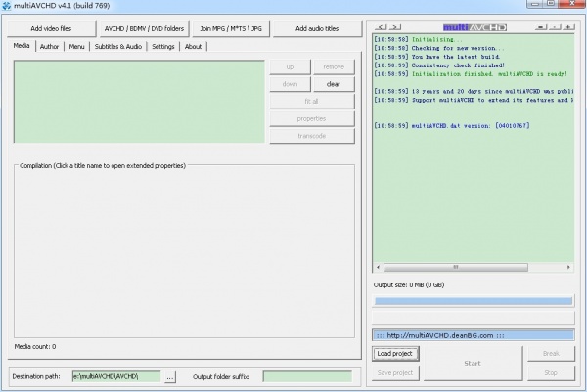Screen dimensions: 587x392
Task: Open the multiAVCHD.deanBG.com link
Action: [474, 335]
